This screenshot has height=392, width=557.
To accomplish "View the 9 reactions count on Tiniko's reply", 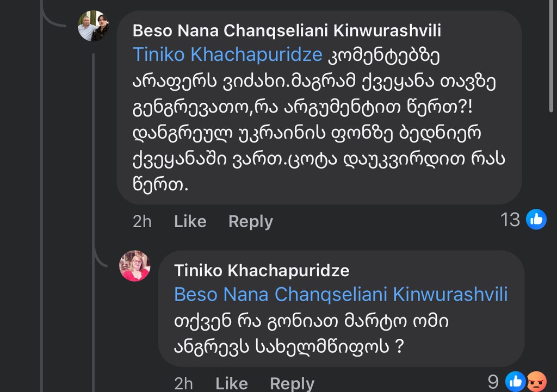I will click(493, 382).
